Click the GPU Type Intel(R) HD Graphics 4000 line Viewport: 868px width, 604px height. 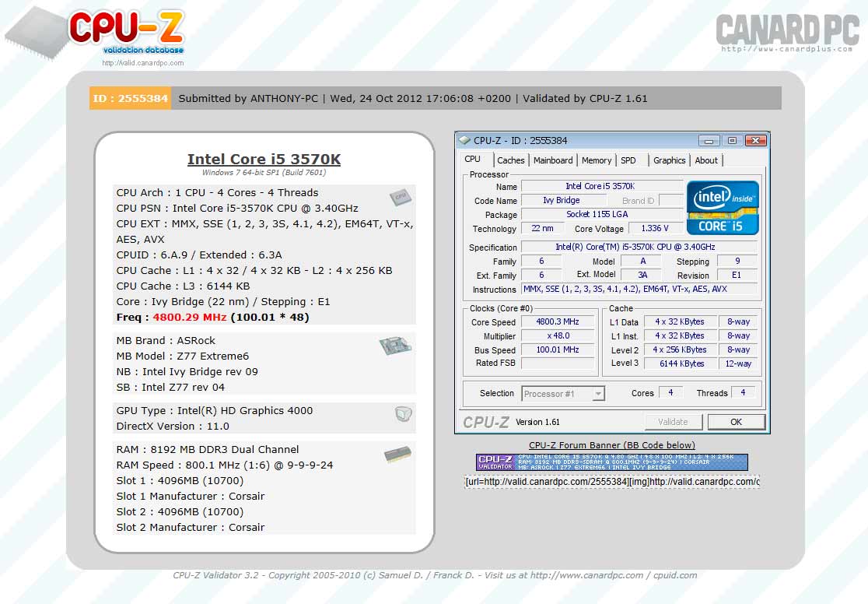[214, 411]
